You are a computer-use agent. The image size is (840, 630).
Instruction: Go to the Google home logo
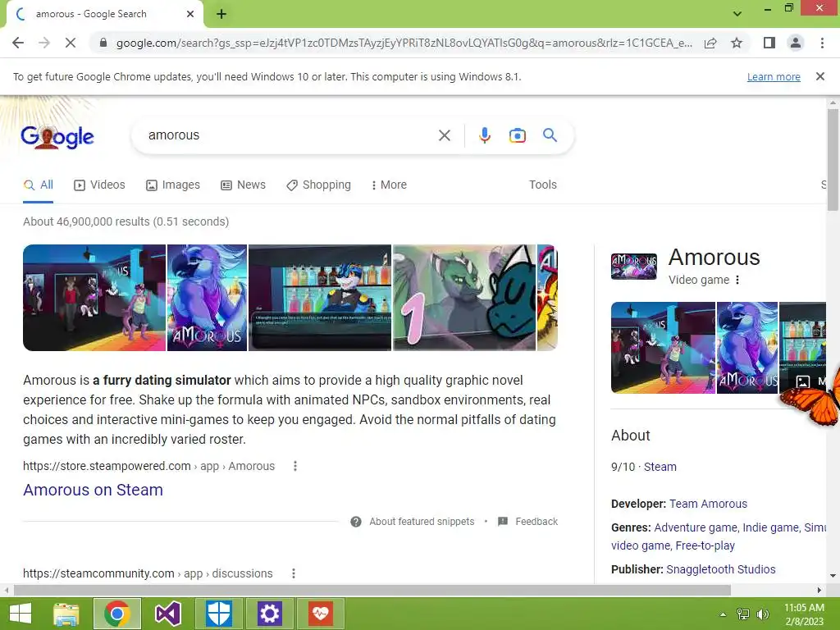click(x=57, y=137)
